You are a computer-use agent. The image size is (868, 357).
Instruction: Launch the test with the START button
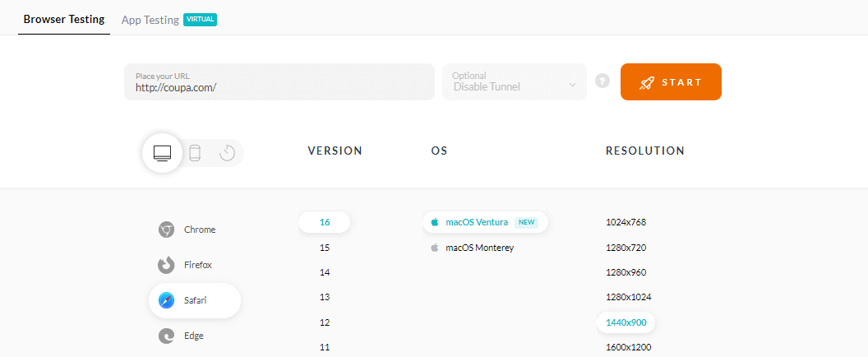click(671, 82)
